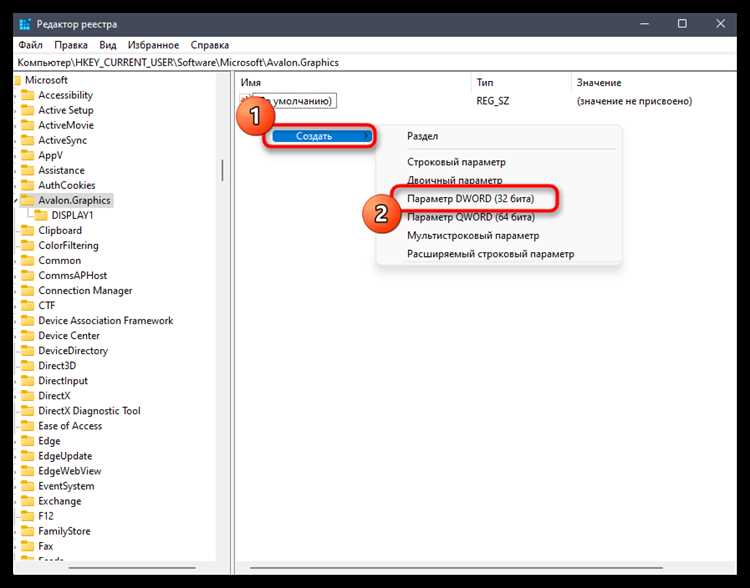Click the (значение не присвоено) cell
750x588 pixels.
pyautogui.click(x=634, y=101)
